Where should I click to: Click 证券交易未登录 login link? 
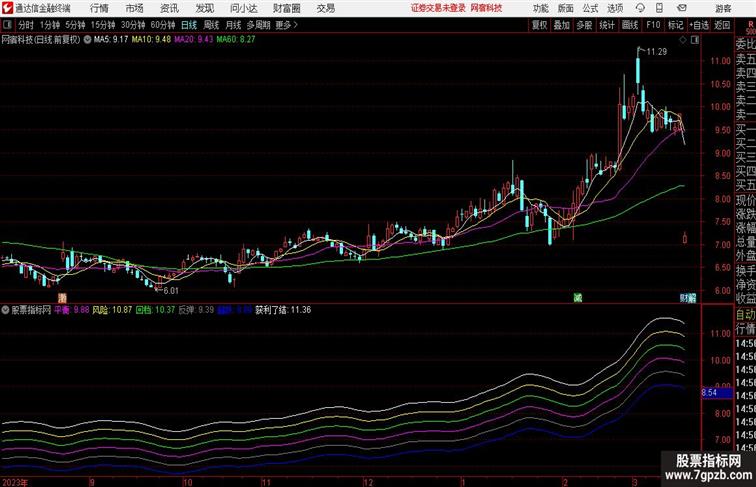[x=438, y=8]
